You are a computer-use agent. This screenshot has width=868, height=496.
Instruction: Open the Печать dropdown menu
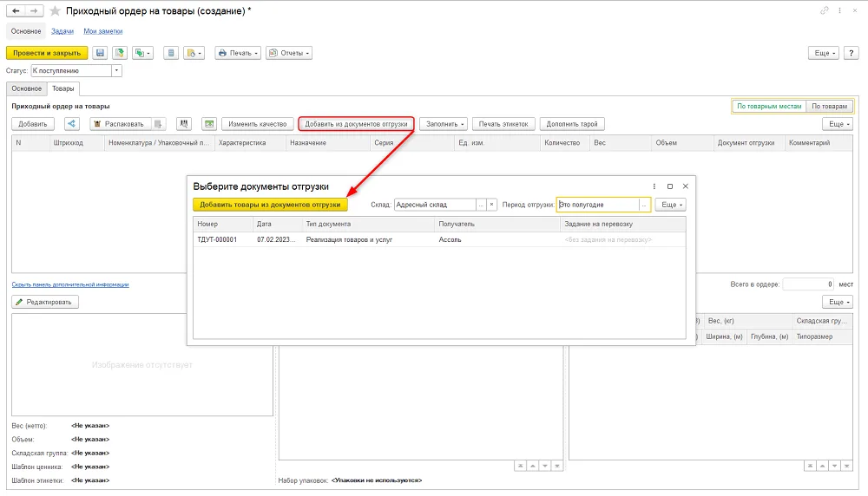(238, 53)
